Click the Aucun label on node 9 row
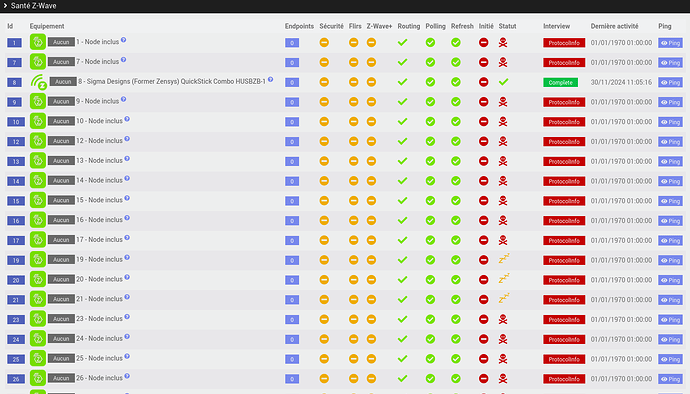This screenshot has width=690, height=394. pyautogui.click(x=61, y=101)
